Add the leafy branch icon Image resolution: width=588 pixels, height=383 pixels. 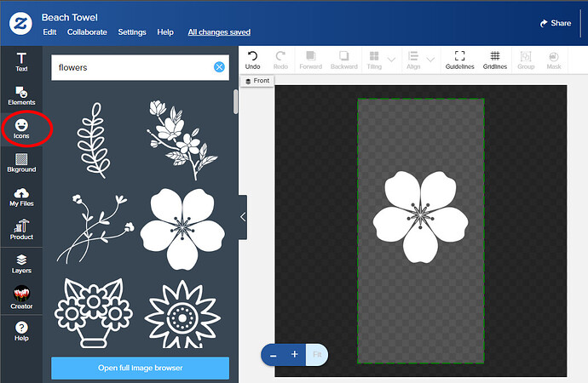coord(94,140)
